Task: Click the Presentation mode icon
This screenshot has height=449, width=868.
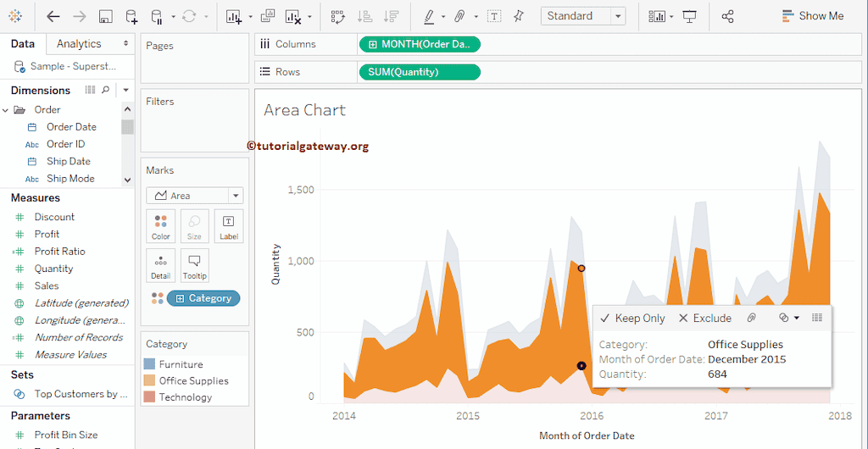Action: (690, 16)
